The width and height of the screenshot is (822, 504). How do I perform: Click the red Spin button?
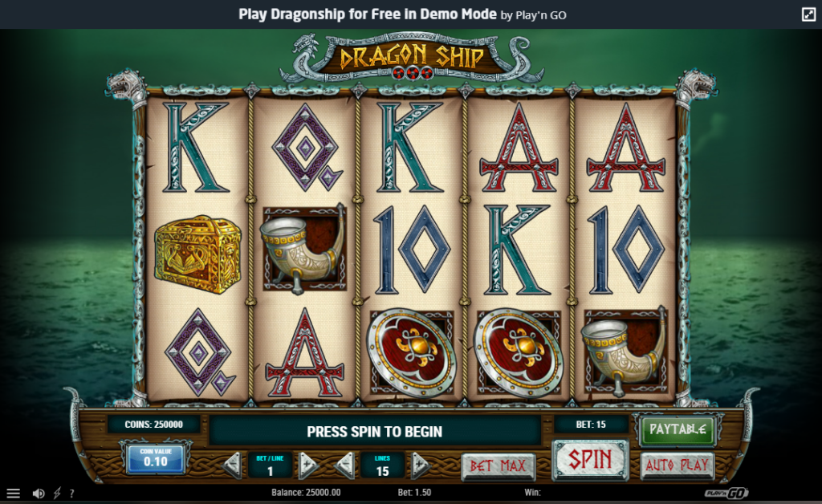point(591,460)
